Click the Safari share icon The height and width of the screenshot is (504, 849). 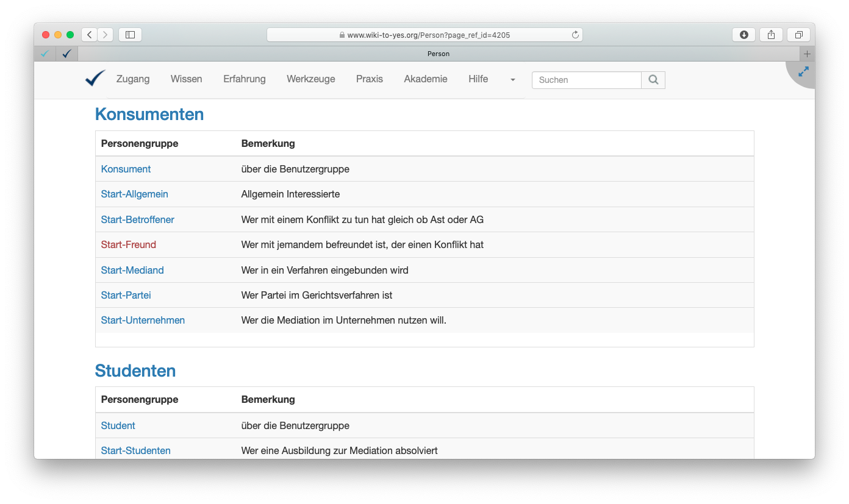coord(771,35)
